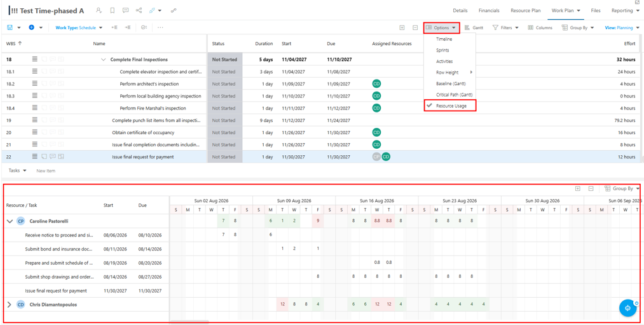Click the outdent task icon
644x325 pixels.
(x=114, y=27)
